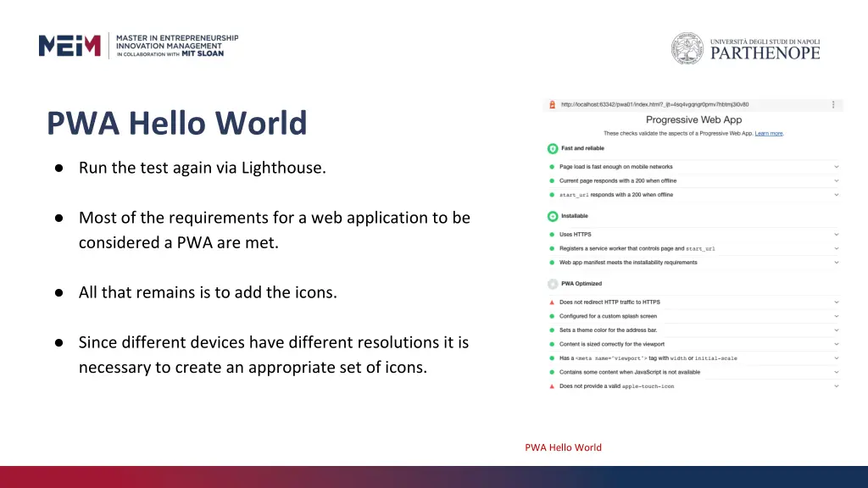Screen dimensions: 868x488
Task: Click the green dot beside Web app manifest audit
Action: click(551, 263)
